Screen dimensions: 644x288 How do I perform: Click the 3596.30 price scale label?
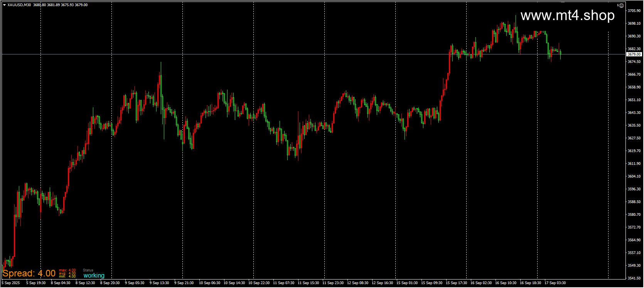[634, 189]
